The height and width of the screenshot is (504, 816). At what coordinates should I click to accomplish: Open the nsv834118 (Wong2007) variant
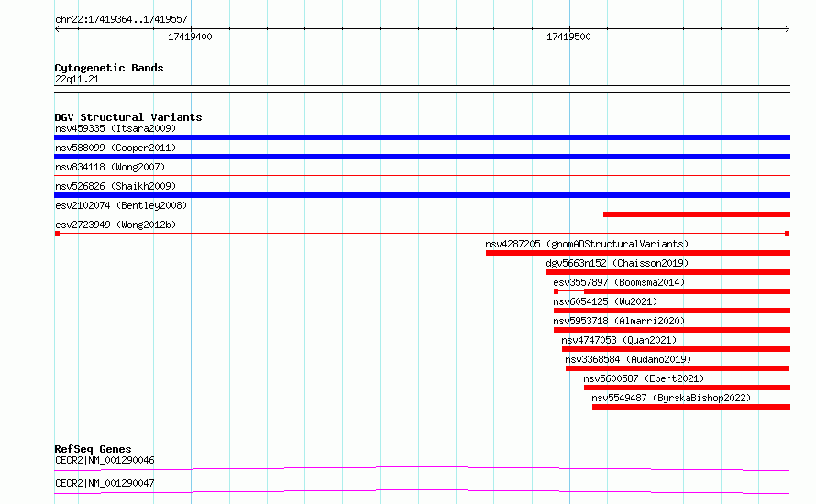pos(110,167)
